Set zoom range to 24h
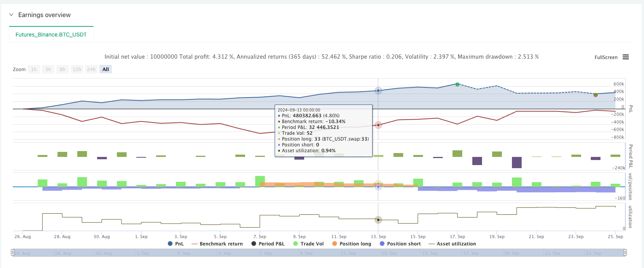This screenshot has width=644, height=268. 91,69
